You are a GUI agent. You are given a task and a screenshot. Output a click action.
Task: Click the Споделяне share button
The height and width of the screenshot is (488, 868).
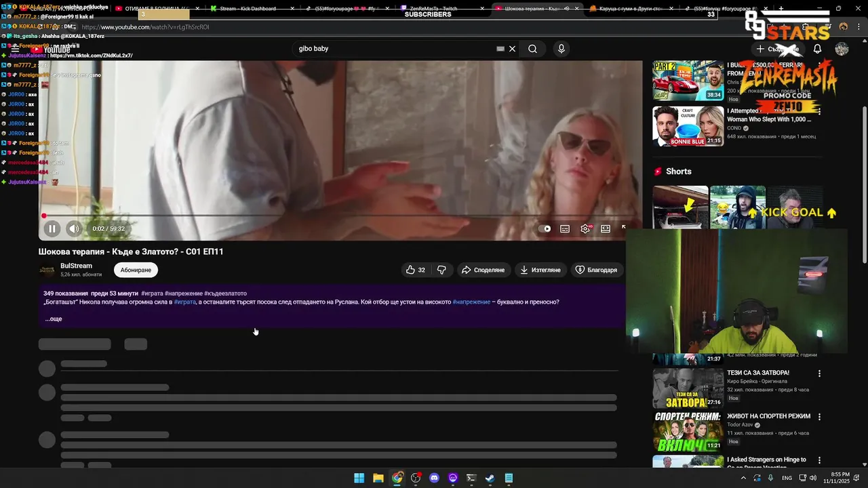tap(483, 270)
